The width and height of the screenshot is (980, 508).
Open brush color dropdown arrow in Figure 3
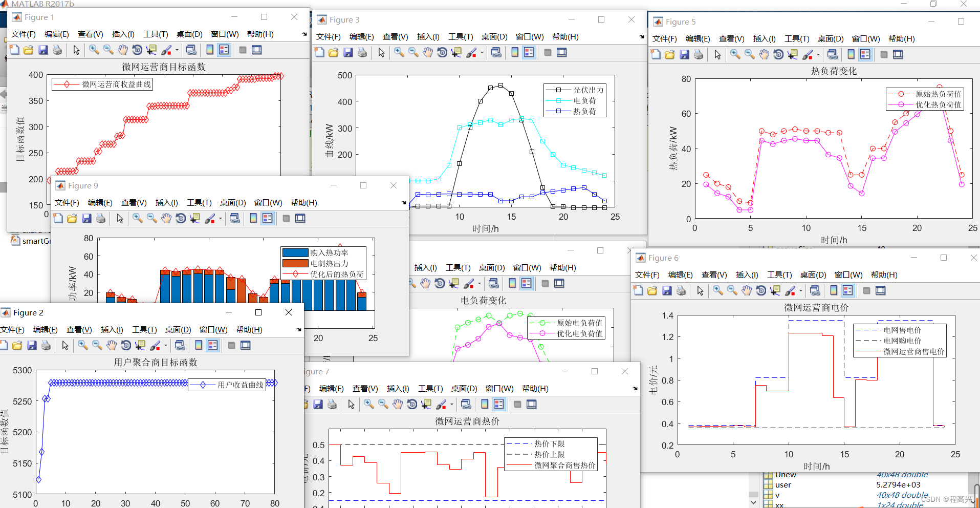482,53
